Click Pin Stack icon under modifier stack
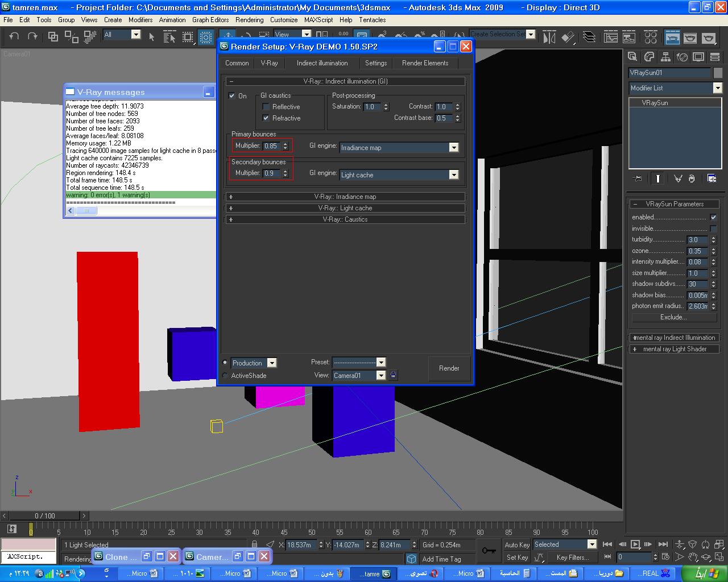Image resolution: width=728 pixels, height=582 pixels. pyautogui.click(x=638, y=178)
